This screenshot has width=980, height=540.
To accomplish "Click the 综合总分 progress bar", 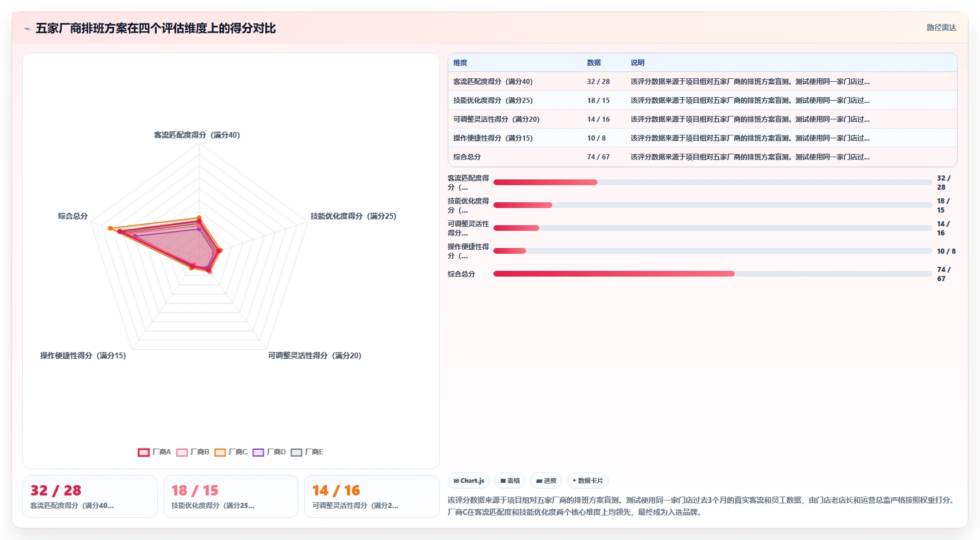I will 712,274.
